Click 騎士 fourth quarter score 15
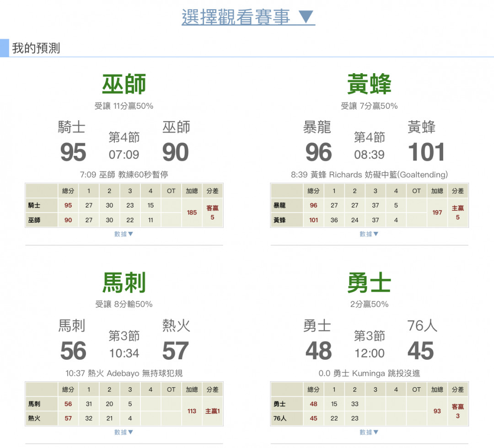 (150, 205)
